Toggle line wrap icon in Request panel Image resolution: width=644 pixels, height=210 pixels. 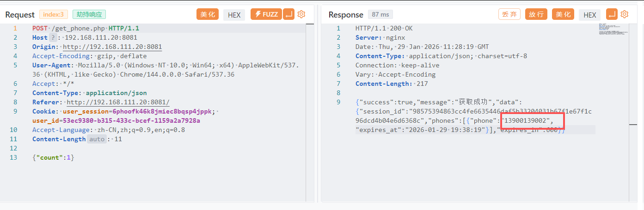click(x=288, y=14)
